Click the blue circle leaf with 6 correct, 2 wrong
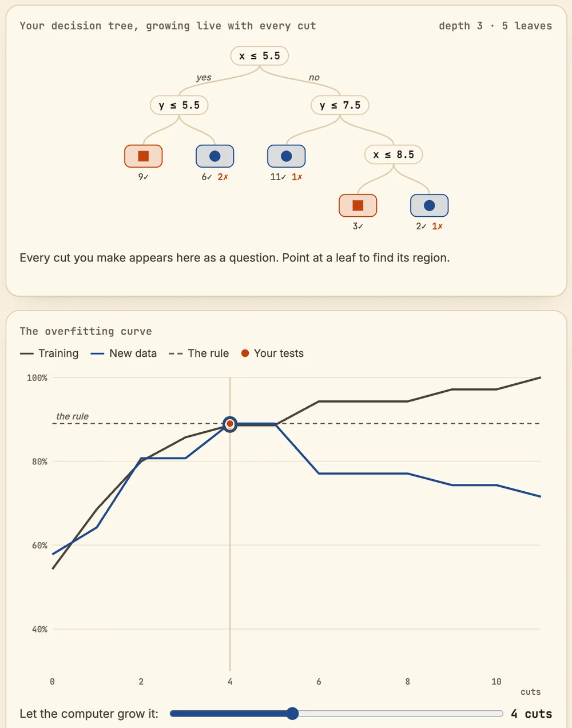The image size is (572, 728). coord(215,156)
